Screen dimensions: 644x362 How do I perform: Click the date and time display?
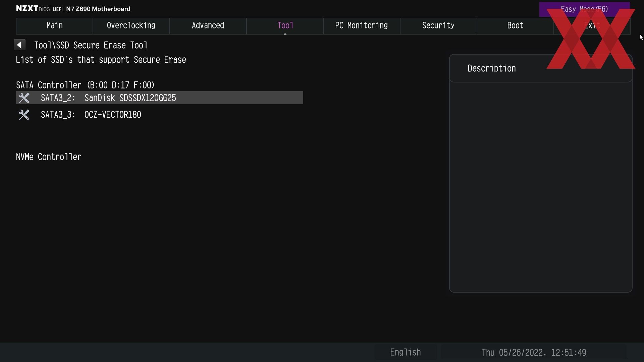[534, 353]
